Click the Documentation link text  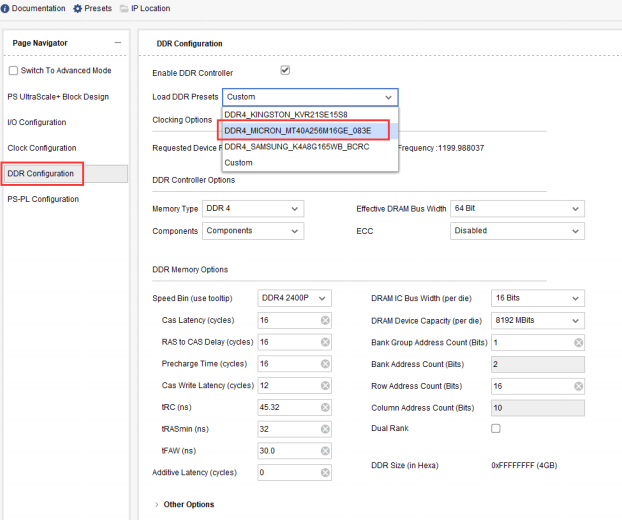38,8
